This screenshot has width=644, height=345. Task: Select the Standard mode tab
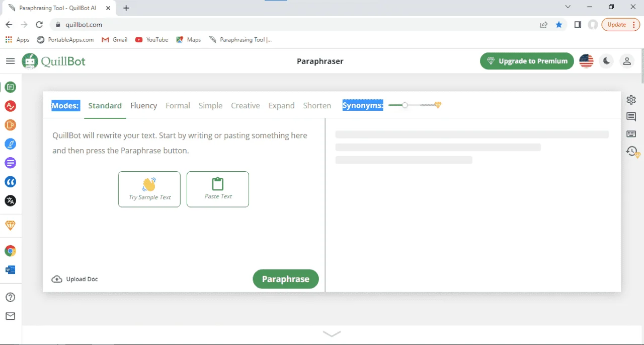pos(105,106)
